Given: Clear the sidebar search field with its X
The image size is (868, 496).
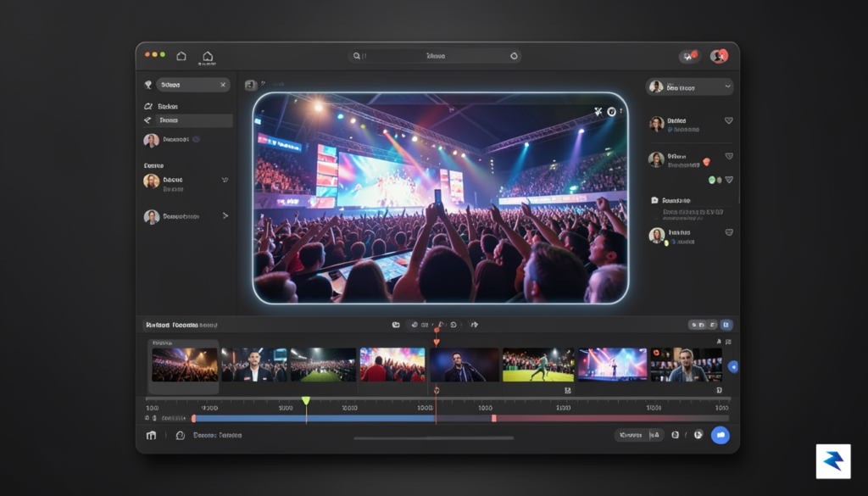Looking at the screenshot, I should click(x=223, y=85).
